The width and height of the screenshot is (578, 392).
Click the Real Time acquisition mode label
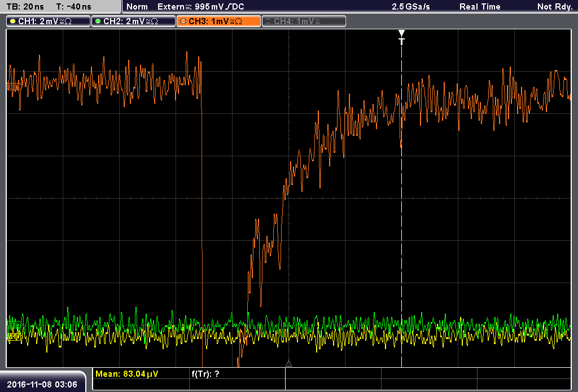(480, 7)
